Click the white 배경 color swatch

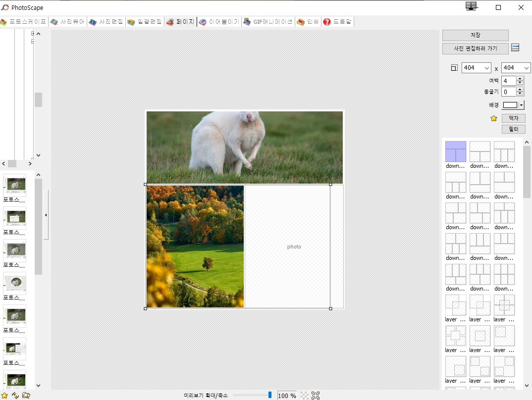click(510, 105)
